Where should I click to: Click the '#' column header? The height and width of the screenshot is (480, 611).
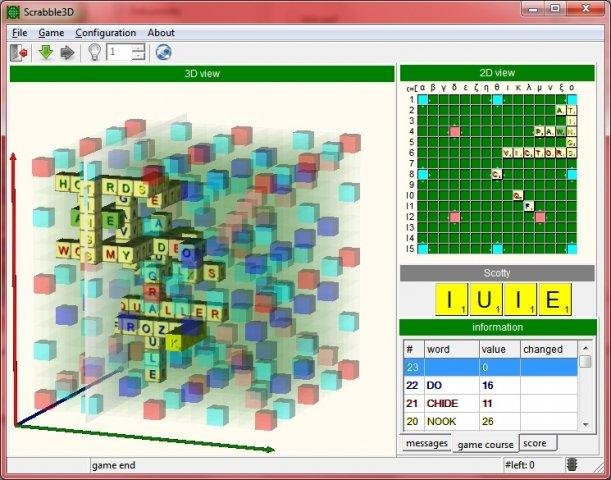pyautogui.click(x=413, y=349)
